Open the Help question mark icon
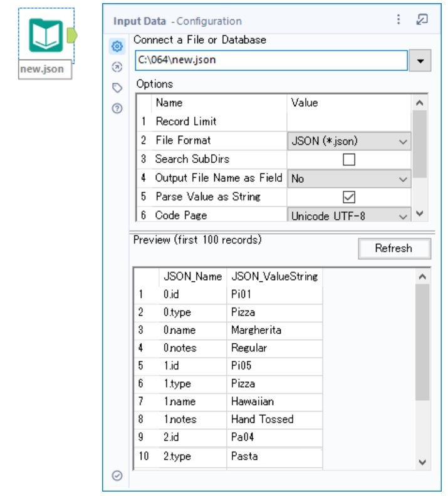Viewport: 448px width, 496px height. (117, 108)
